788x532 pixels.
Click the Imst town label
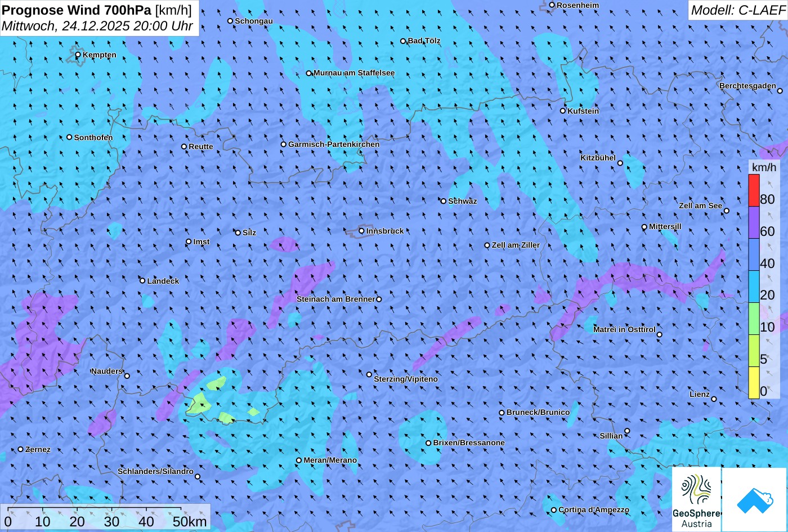coord(202,242)
